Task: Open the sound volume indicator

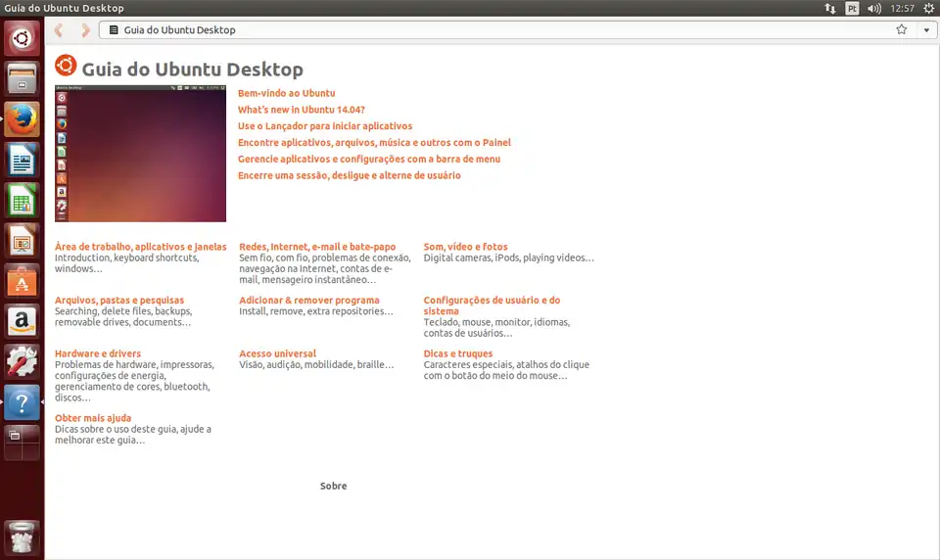Action: coord(874,9)
